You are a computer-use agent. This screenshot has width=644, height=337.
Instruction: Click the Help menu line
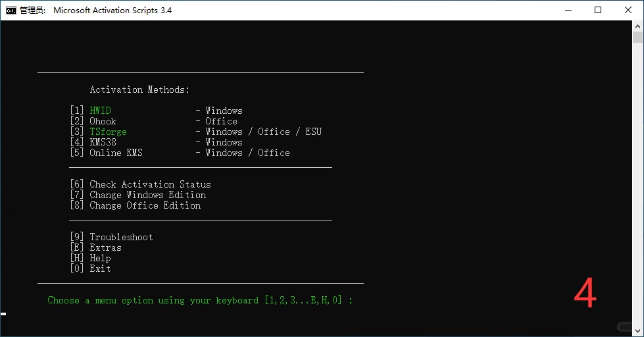pyautogui.click(x=100, y=258)
